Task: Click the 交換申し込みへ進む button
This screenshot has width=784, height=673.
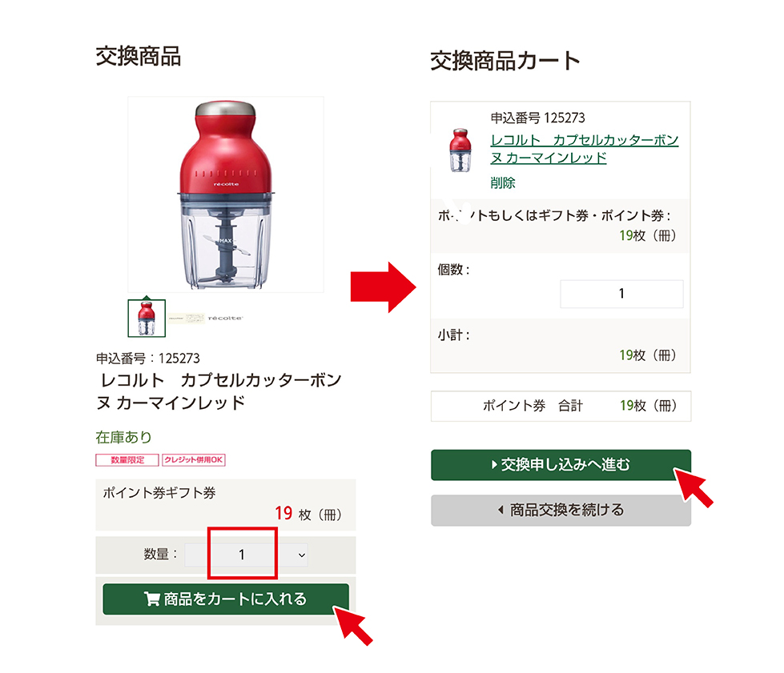Action: click(561, 465)
